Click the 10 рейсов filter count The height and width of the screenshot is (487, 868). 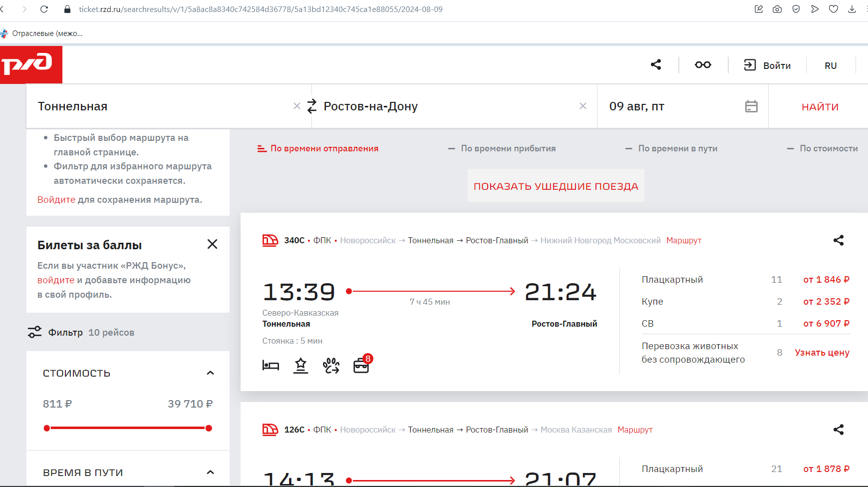pyautogui.click(x=111, y=333)
